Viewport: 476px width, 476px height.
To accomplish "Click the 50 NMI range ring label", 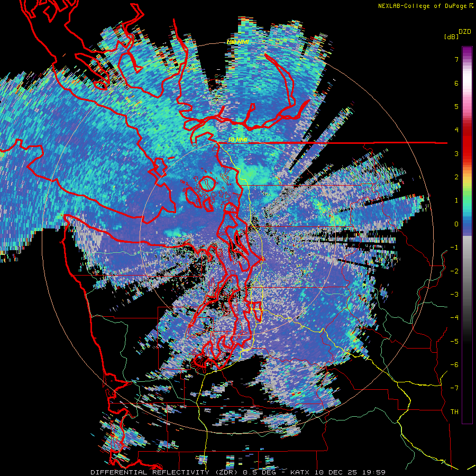I will coord(237,140).
